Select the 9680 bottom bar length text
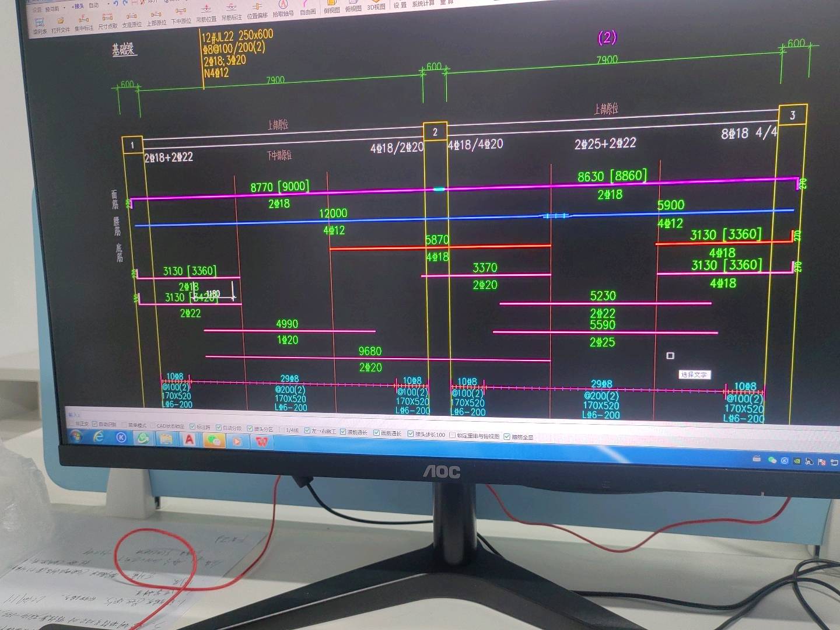 pyautogui.click(x=370, y=351)
